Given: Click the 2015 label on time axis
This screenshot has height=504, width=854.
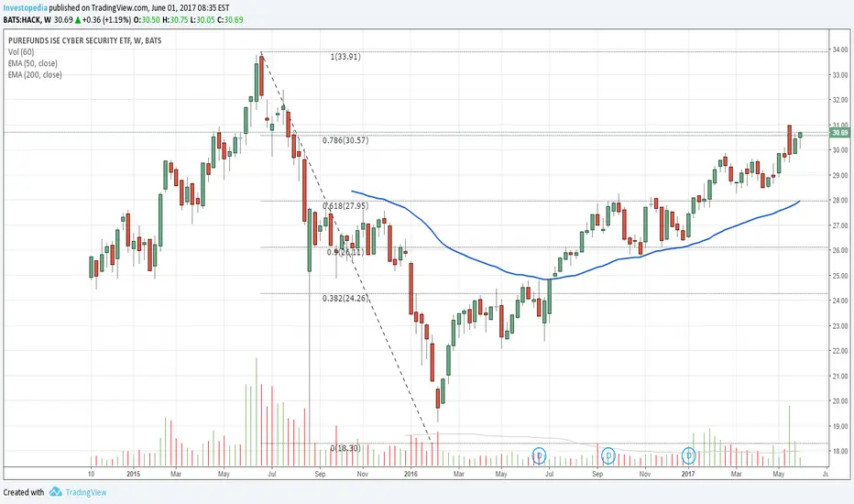Looking at the screenshot, I should pyautogui.click(x=134, y=474).
